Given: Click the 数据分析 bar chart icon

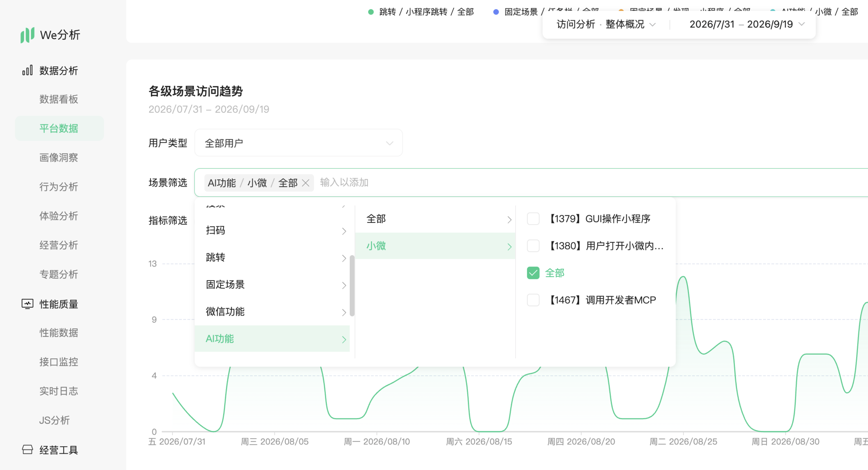Looking at the screenshot, I should tap(27, 70).
